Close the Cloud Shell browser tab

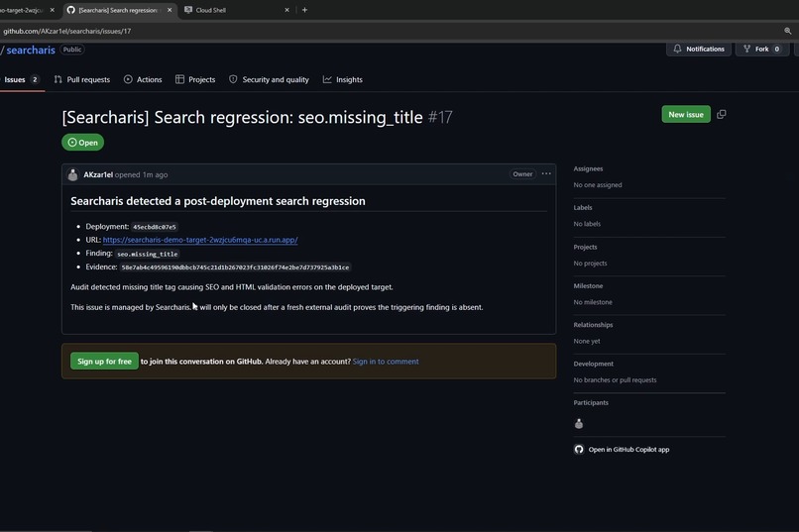pyautogui.click(x=286, y=10)
